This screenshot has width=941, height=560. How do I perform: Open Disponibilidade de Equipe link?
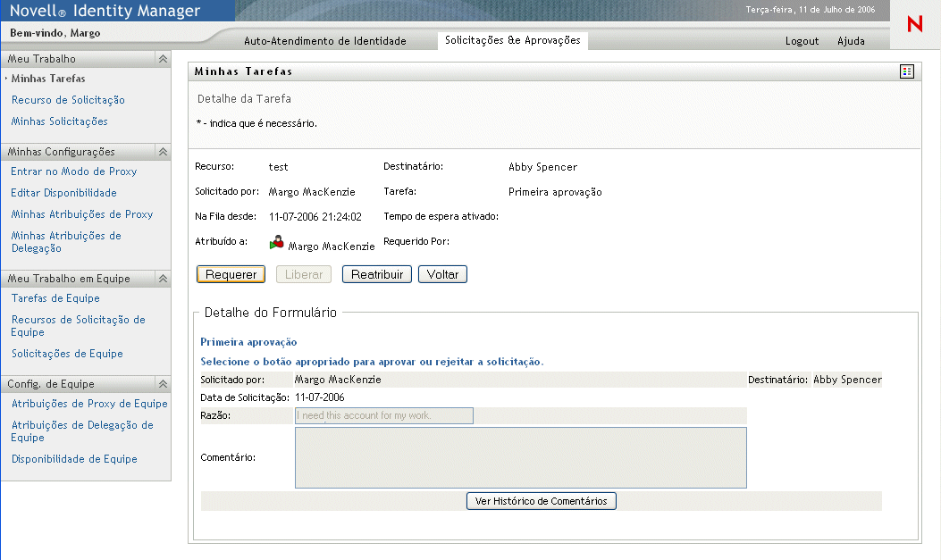(74, 459)
